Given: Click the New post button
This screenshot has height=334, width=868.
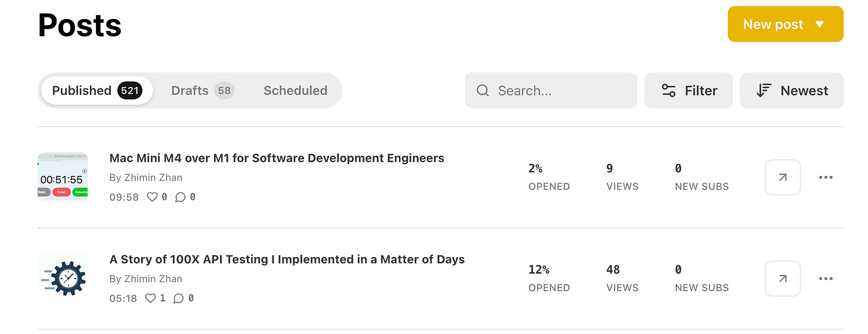Looking at the screenshot, I should click(786, 24).
